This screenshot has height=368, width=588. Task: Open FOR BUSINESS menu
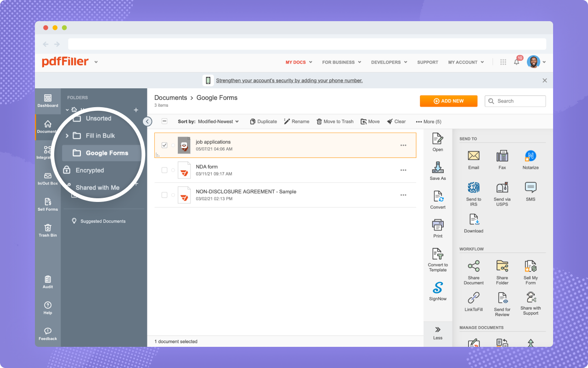pyautogui.click(x=341, y=62)
